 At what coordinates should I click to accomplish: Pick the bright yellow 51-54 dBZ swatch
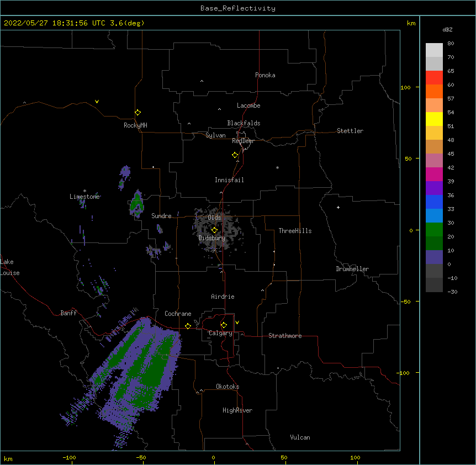pyautogui.click(x=434, y=119)
